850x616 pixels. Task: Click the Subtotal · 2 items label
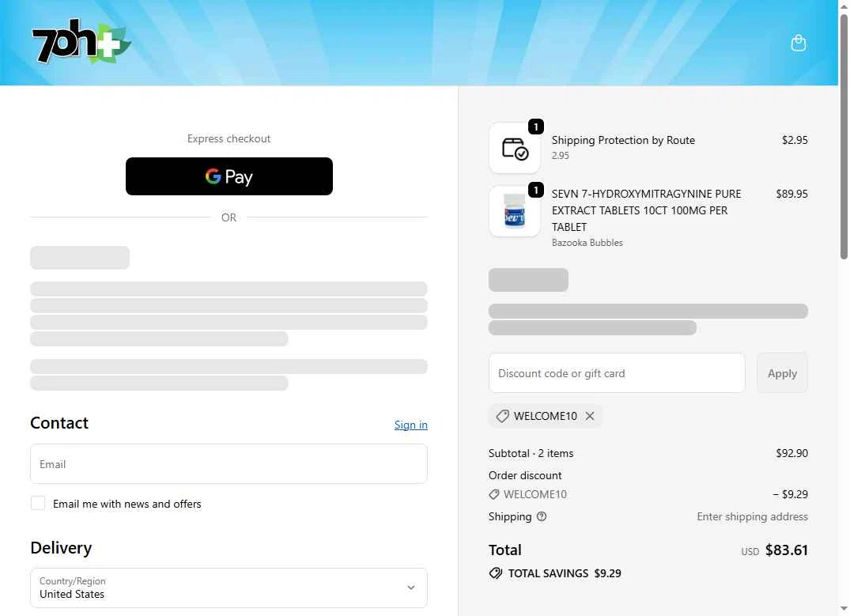pyautogui.click(x=531, y=453)
